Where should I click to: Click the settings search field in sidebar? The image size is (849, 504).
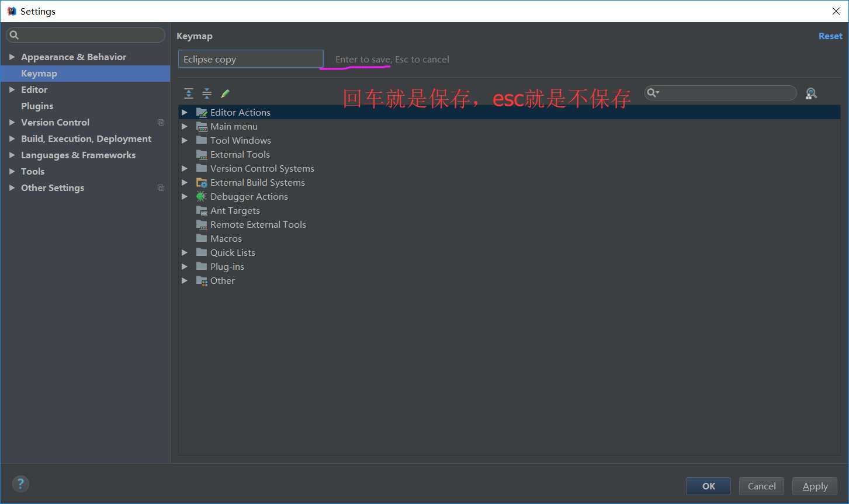click(85, 35)
